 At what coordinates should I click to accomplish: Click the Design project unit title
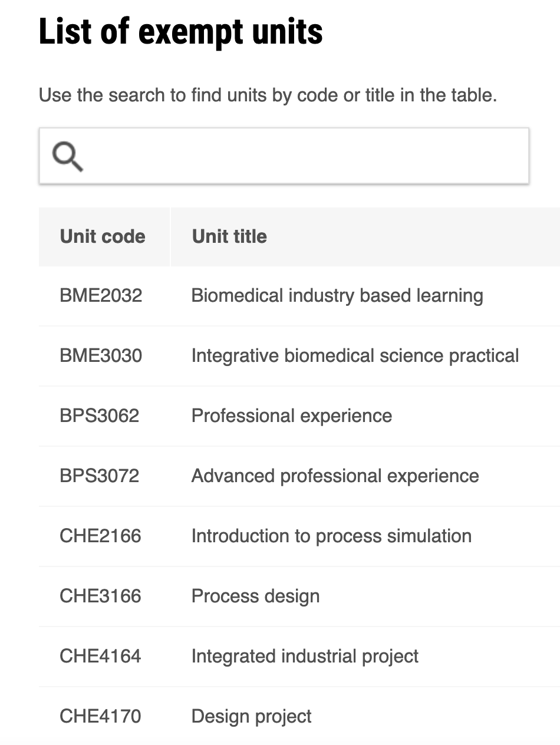click(252, 716)
